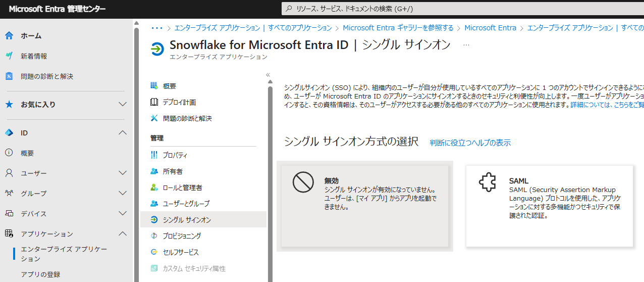The height and width of the screenshot is (282, 644).
Task: Click the 所有者 people icon
Action: 154,171
